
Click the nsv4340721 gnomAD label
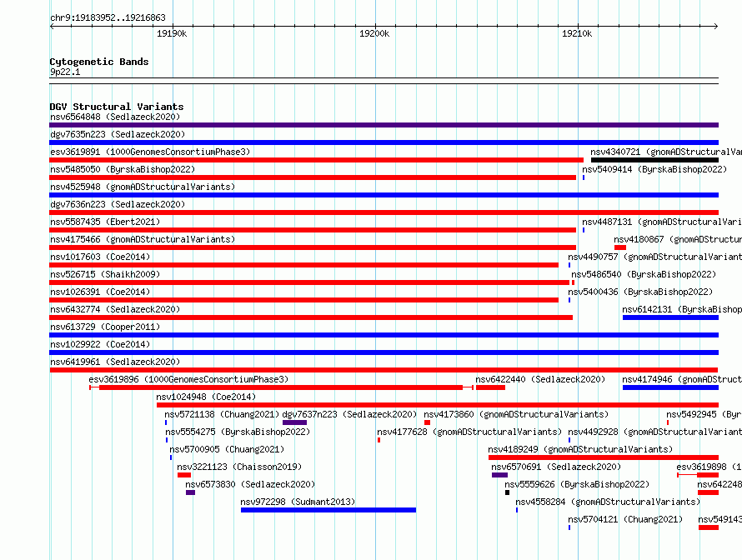point(666,152)
